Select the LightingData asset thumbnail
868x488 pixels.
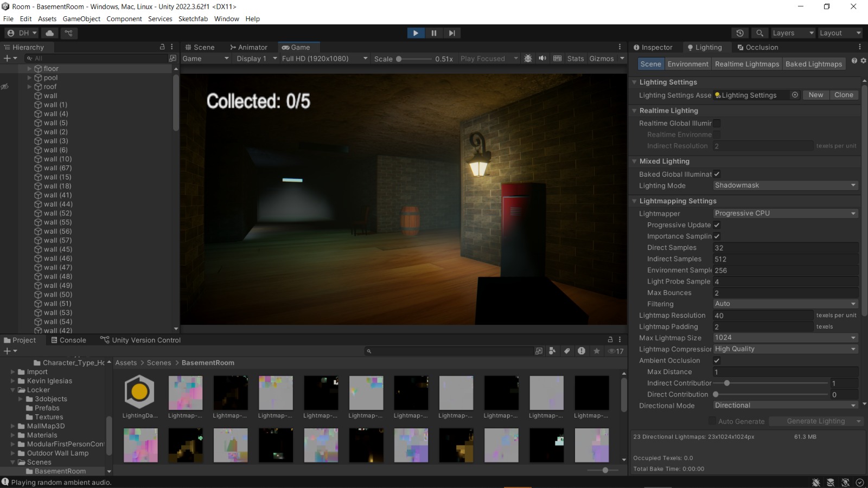tap(139, 391)
